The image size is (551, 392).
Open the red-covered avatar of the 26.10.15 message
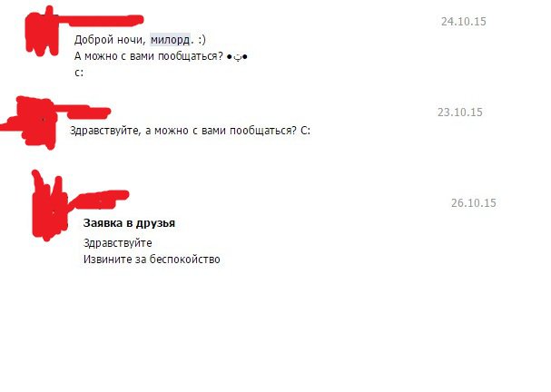click(49, 207)
